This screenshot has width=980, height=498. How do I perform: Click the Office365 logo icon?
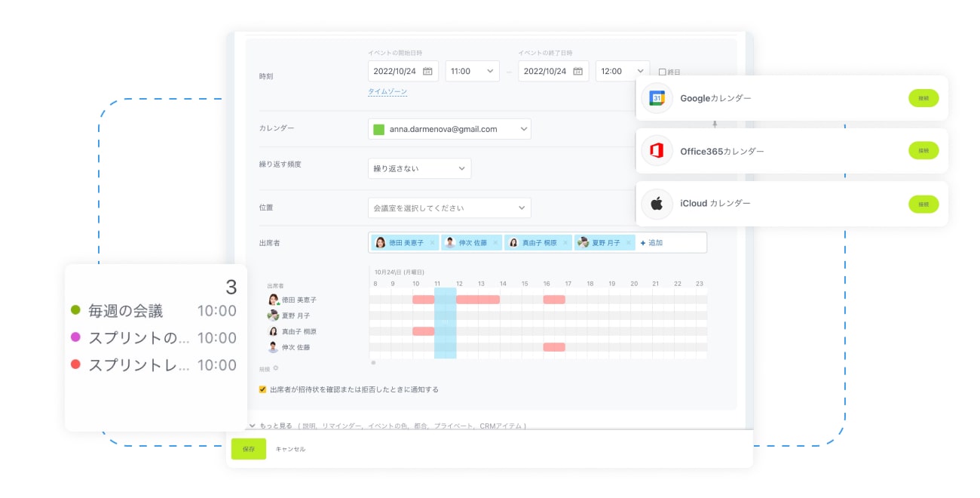click(657, 151)
